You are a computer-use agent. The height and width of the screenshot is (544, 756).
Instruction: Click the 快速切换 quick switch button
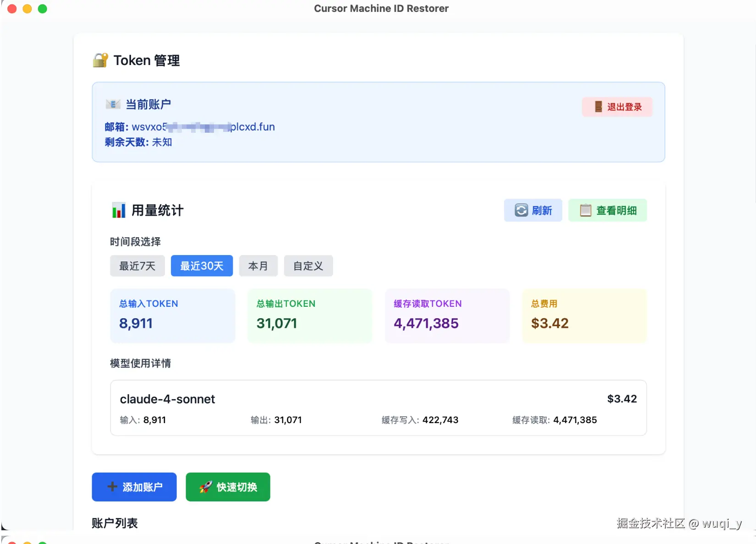coord(228,487)
